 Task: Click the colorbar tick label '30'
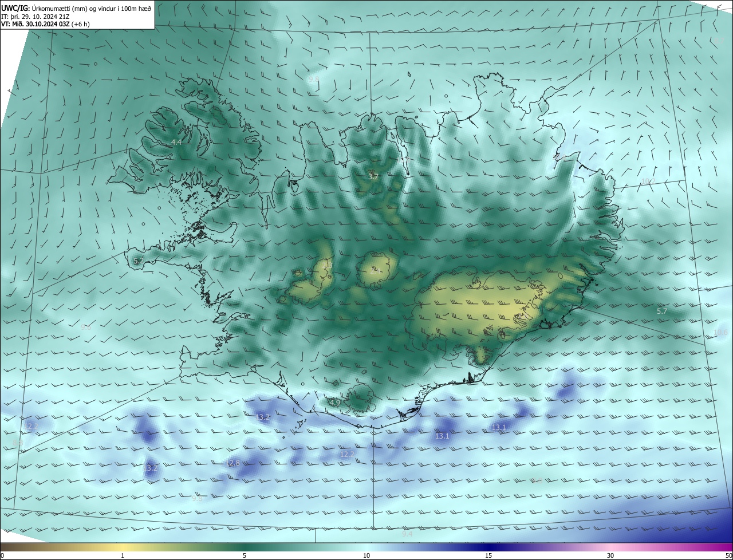pos(610,555)
